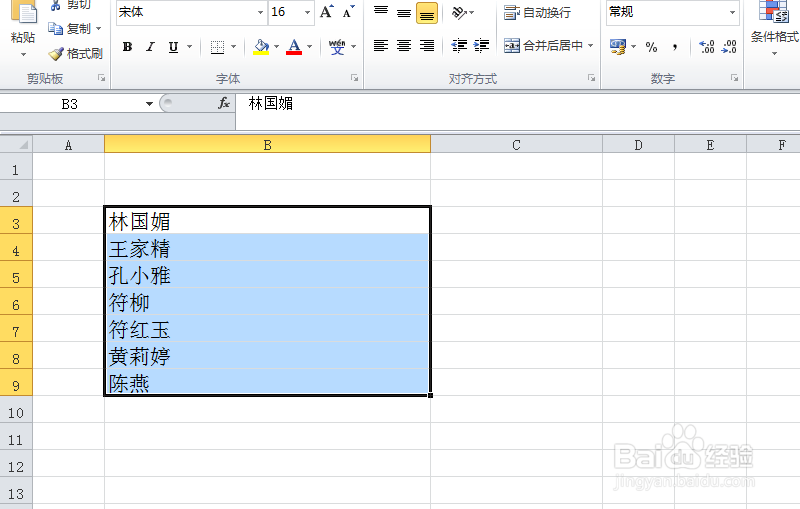Image resolution: width=800 pixels, height=509 pixels.
Task: Align text right
Action: (x=427, y=46)
